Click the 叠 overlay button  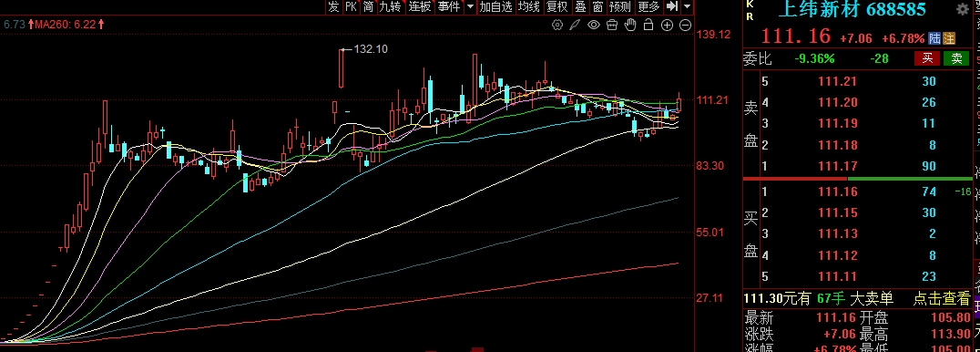[581, 7]
